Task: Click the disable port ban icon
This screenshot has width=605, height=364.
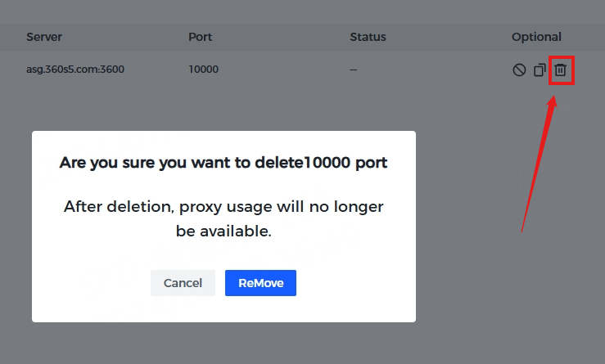Action: pyautogui.click(x=519, y=70)
